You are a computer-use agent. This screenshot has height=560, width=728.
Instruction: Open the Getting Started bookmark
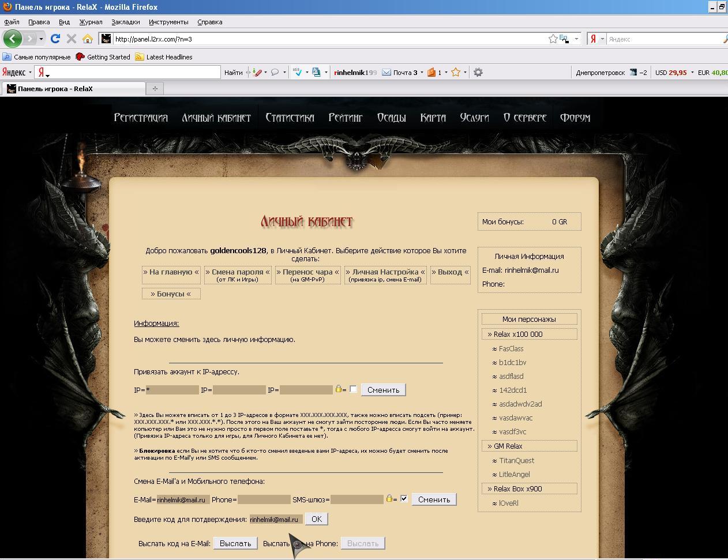(x=103, y=57)
